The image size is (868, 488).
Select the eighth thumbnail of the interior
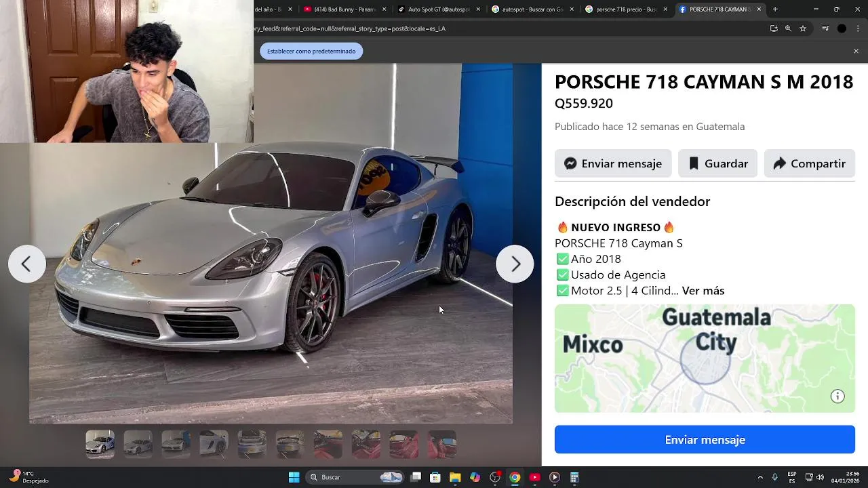366,445
